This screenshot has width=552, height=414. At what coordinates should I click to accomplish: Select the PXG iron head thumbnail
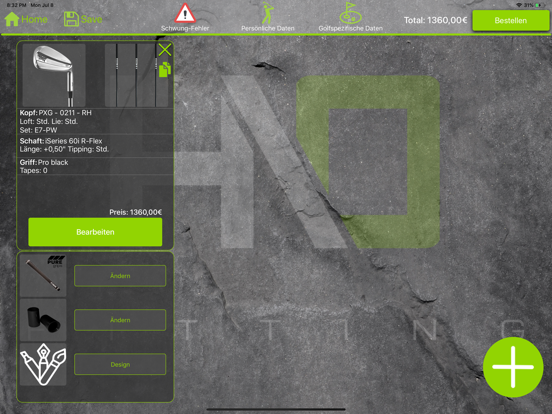point(54,75)
